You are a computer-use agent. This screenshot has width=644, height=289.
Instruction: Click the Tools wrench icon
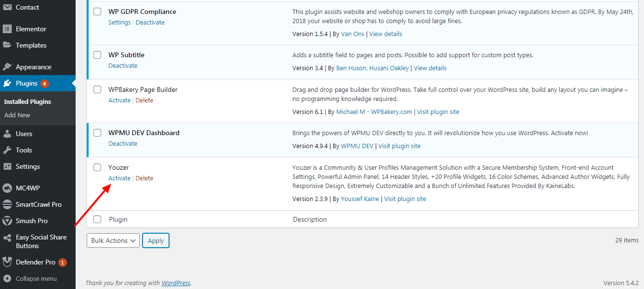pos(7,150)
